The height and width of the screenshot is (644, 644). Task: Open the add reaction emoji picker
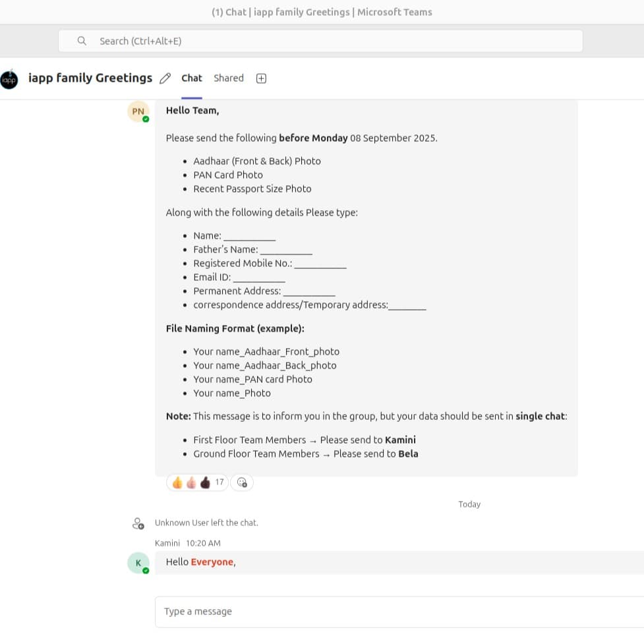coord(242,483)
